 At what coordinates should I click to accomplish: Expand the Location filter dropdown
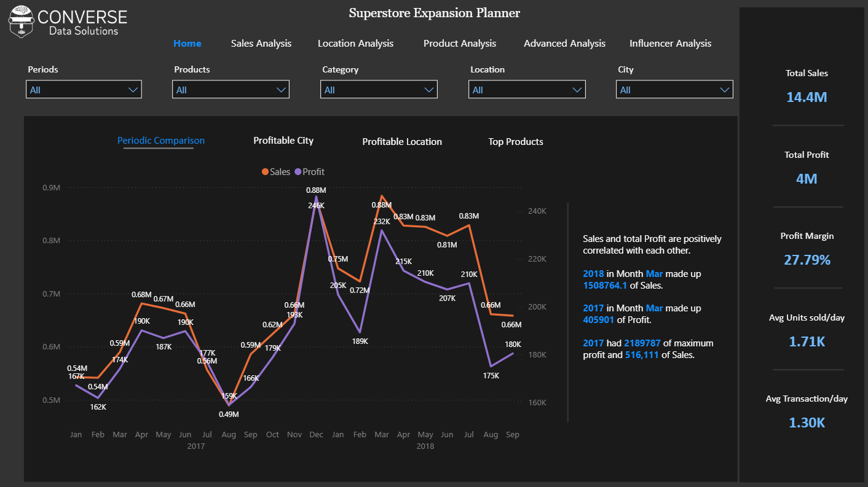click(x=527, y=90)
